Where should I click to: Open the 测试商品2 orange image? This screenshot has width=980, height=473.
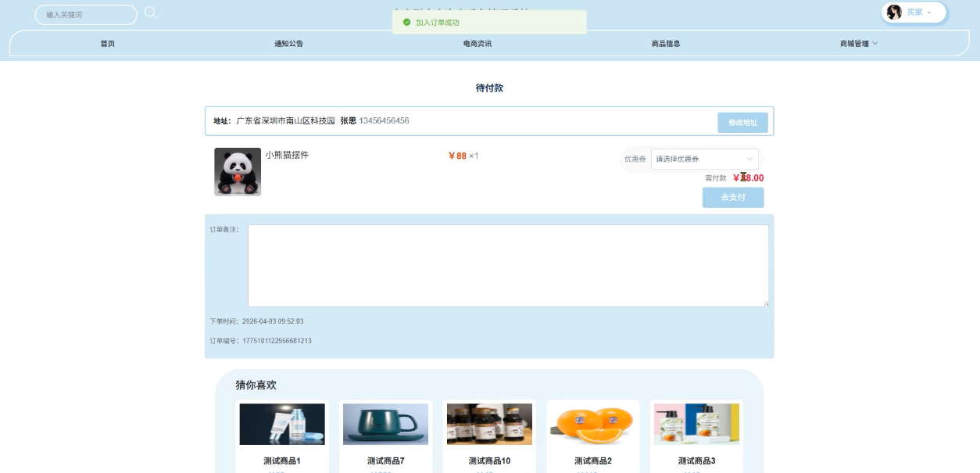[592, 424]
